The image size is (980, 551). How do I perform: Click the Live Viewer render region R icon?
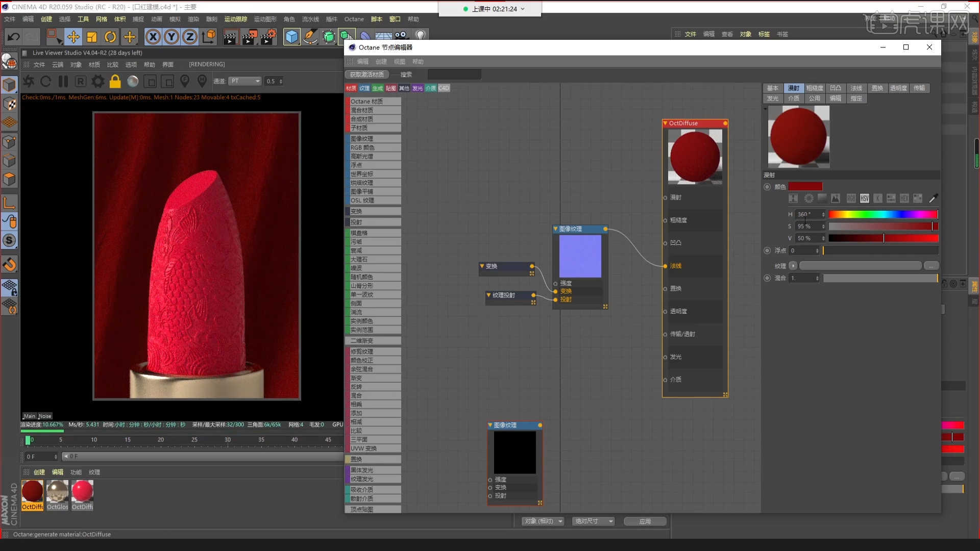[x=80, y=82]
